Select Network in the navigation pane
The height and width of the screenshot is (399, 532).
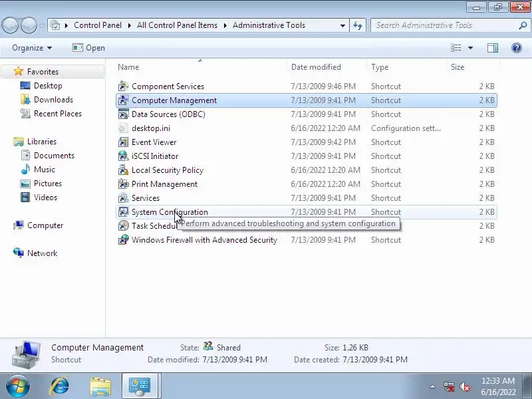(x=42, y=253)
